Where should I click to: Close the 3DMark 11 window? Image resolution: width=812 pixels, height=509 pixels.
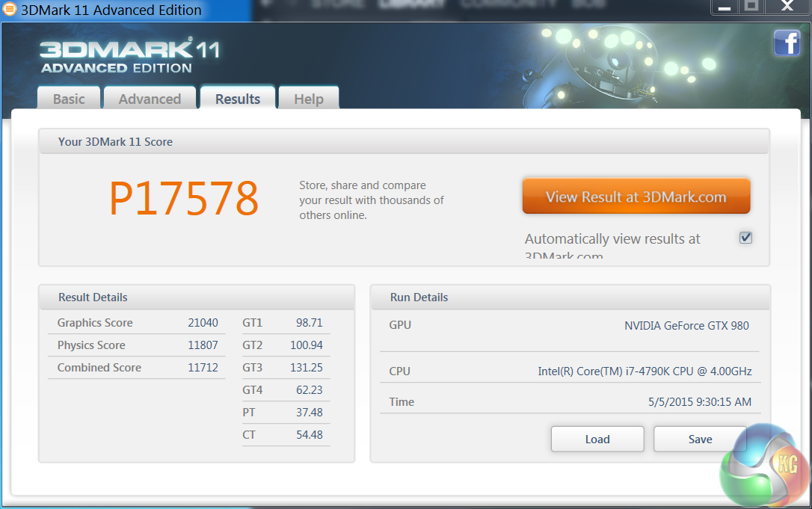pyautogui.click(x=787, y=7)
